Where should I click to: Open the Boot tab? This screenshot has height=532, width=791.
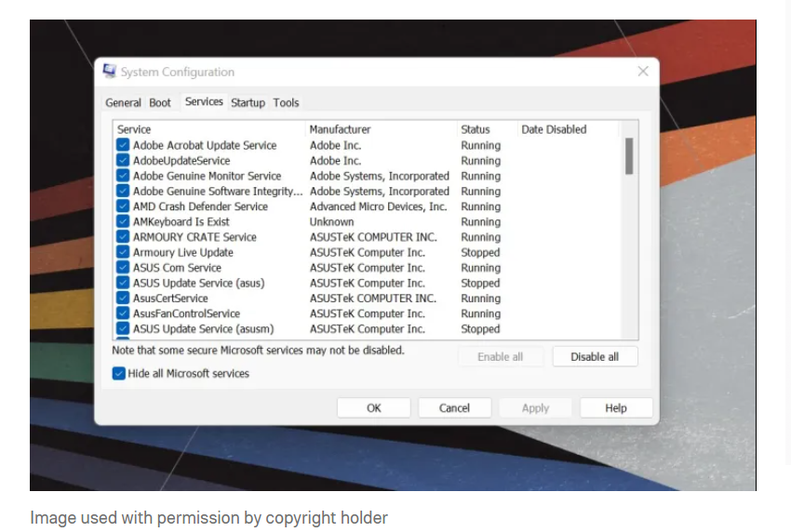160,103
